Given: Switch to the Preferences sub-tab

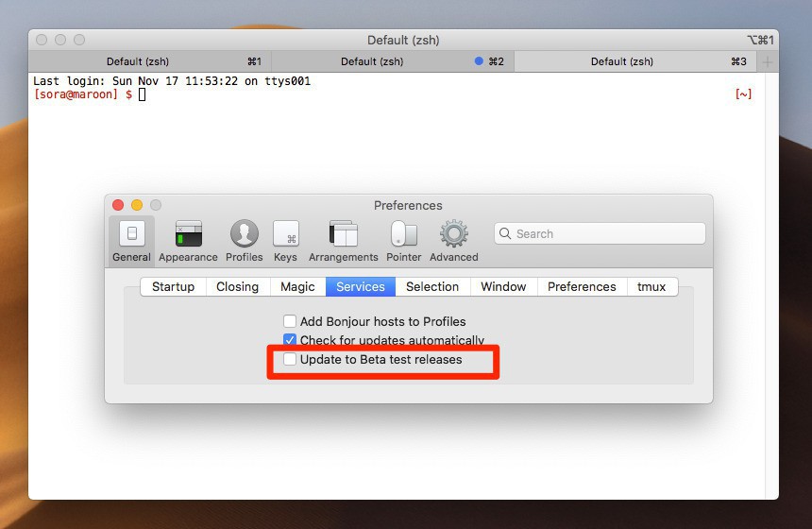Looking at the screenshot, I should pos(582,286).
